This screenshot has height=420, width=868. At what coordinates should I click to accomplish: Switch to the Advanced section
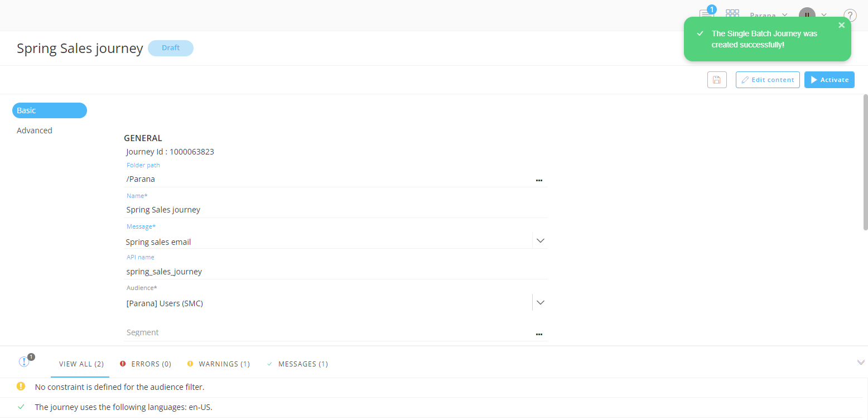(x=35, y=131)
